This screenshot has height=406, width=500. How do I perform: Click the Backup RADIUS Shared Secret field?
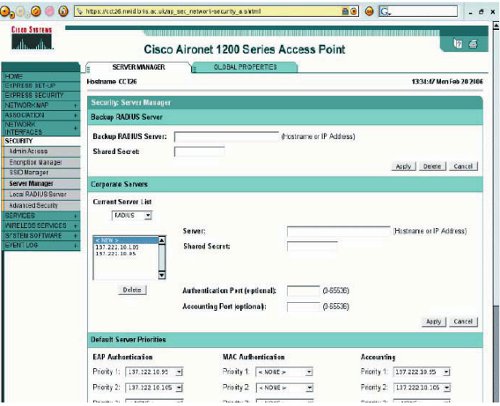point(199,152)
